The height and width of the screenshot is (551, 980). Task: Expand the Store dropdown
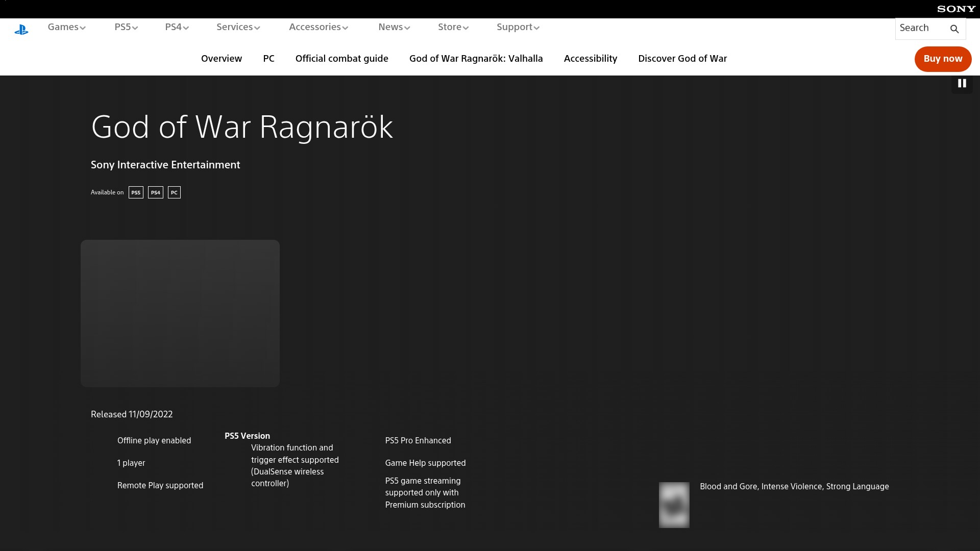pyautogui.click(x=453, y=27)
